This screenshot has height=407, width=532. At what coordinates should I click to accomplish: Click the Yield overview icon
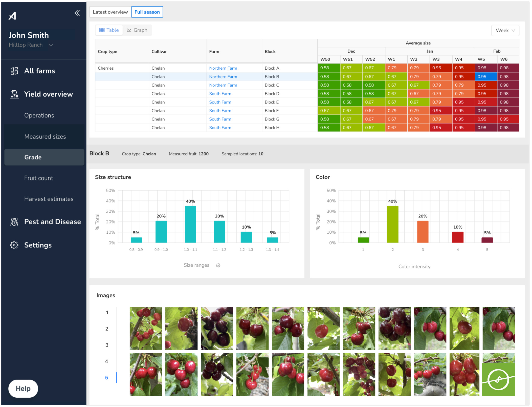pyautogui.click(x=14, y=94)
